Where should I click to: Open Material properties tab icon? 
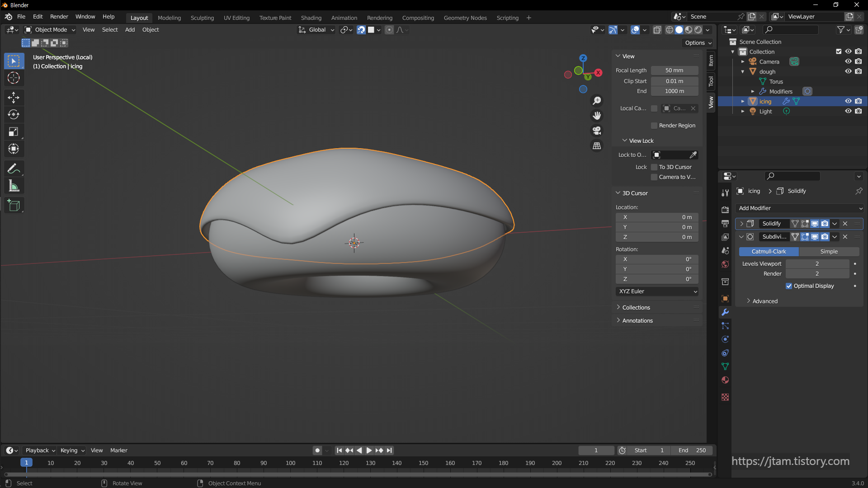[725, 380]
